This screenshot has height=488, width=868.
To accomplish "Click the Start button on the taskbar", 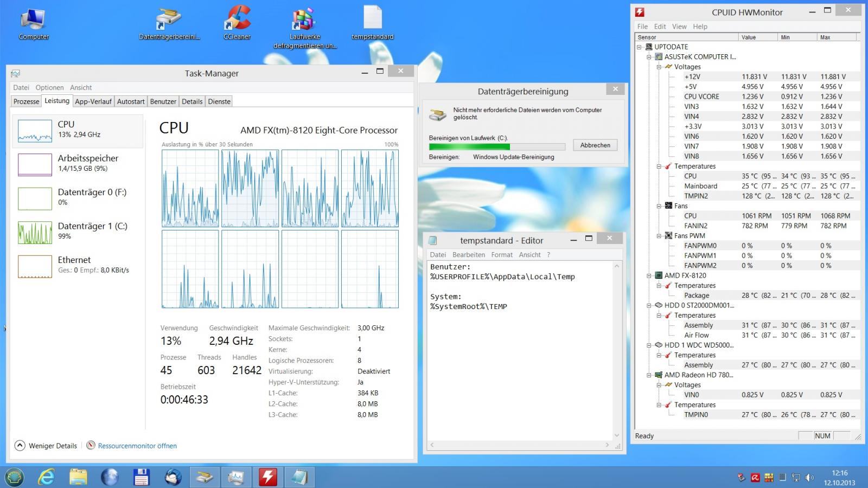I will coord(15,477).
